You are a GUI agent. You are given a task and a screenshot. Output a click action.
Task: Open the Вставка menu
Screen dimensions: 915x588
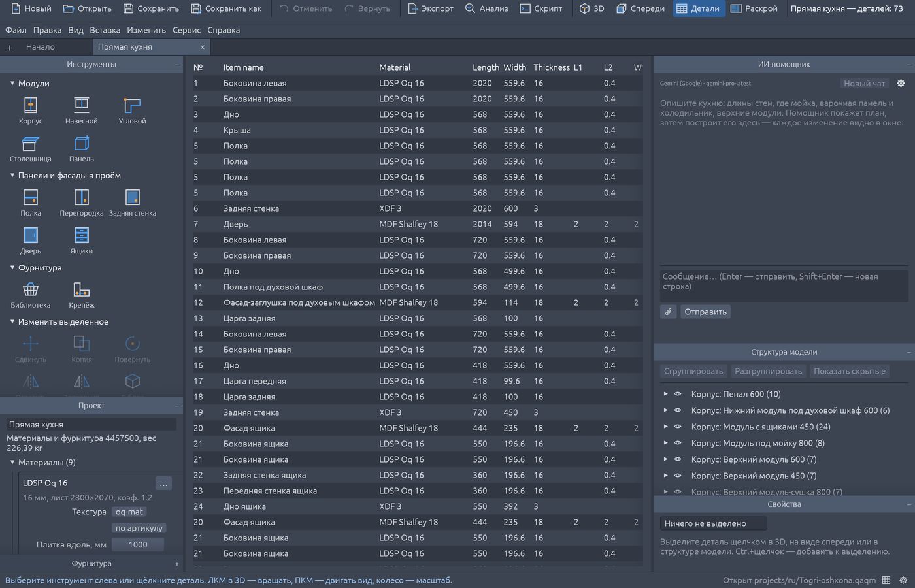click(105, 30)
